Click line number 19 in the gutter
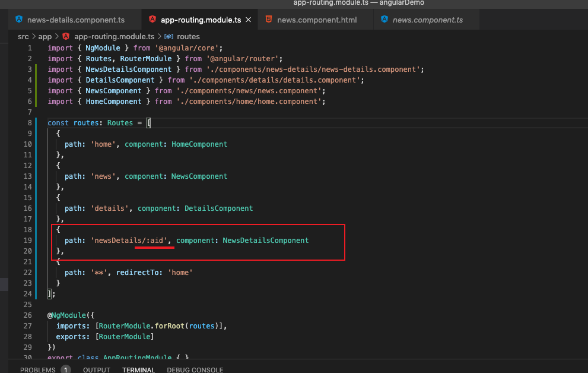588x373 pixels. coord(28,240)
